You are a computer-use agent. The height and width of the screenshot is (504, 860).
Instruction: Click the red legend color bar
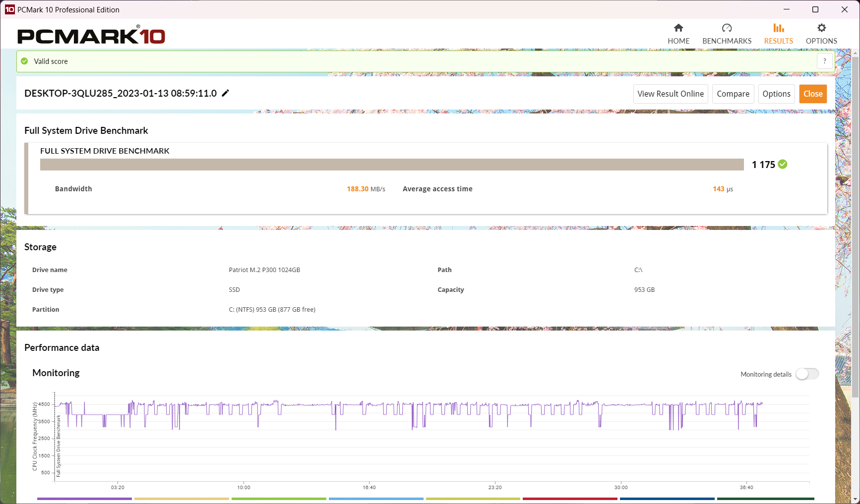point(570,499)
